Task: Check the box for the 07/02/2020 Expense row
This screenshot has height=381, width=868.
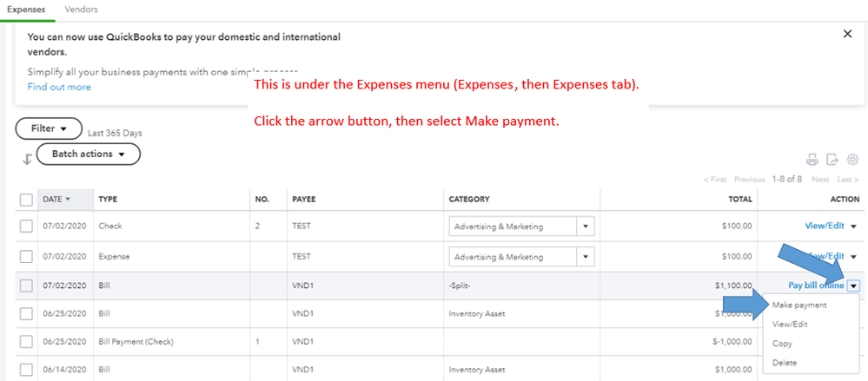Action: click(x=26, y=257)
